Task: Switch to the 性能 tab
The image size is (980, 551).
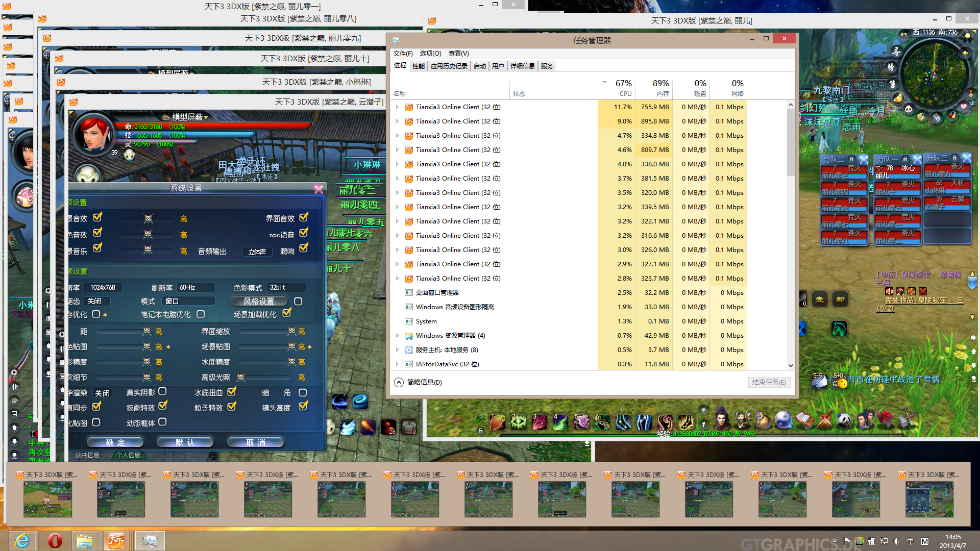Action: (419, 66)
